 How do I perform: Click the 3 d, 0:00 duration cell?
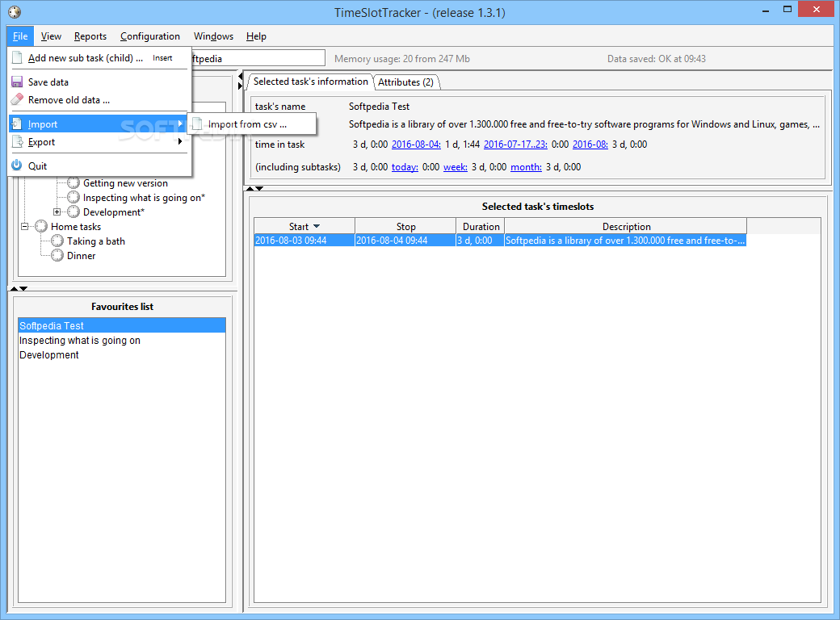coord(481,241)
